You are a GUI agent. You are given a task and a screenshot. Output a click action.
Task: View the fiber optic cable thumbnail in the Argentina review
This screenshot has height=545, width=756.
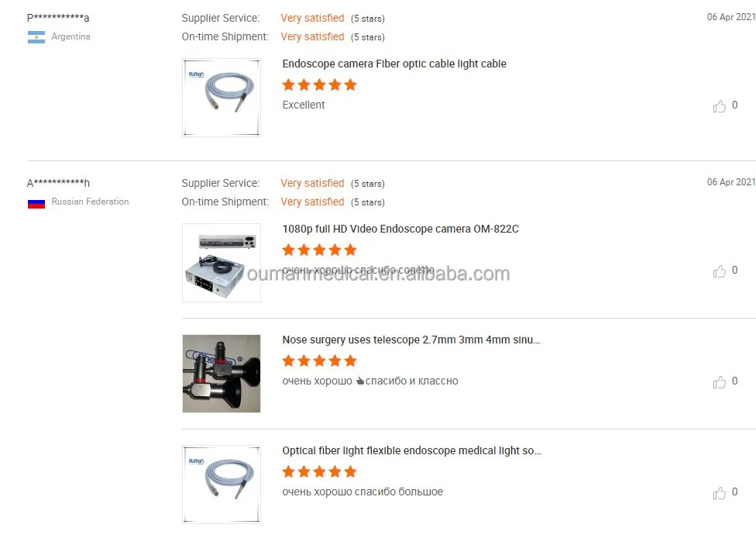(222, 98)
